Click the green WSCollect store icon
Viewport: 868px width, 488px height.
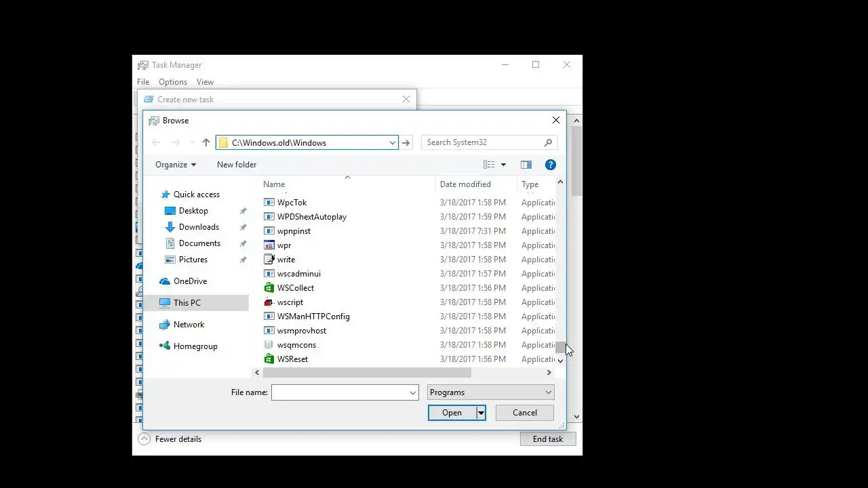269,288
